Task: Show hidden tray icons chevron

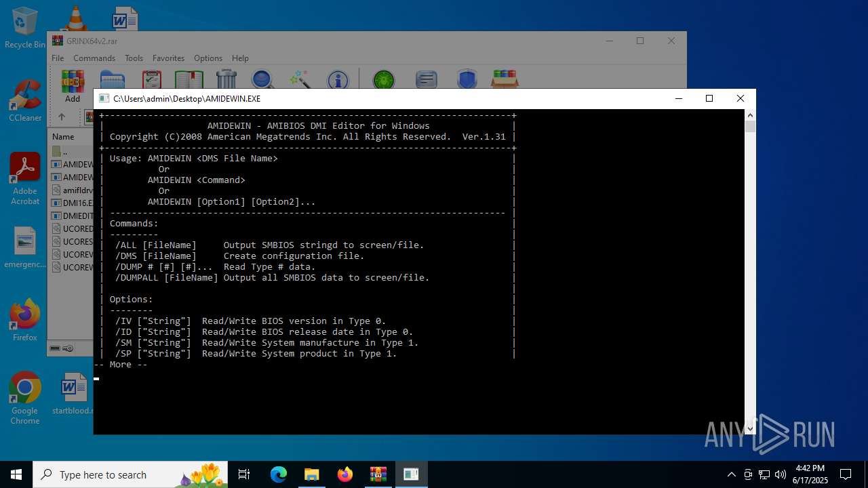Action: [731, 474]
